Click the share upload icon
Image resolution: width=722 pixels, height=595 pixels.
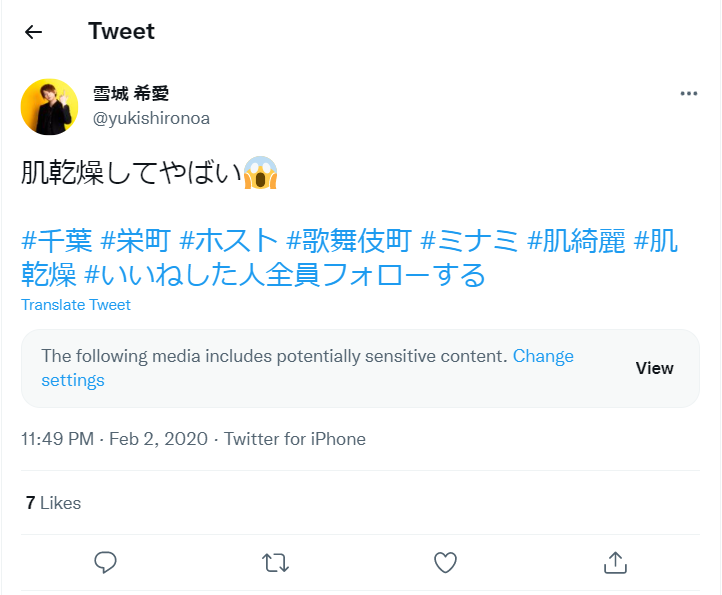pos(615,562)
